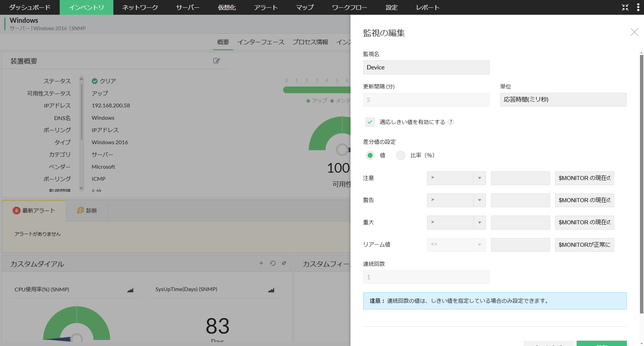Click the collapse-screen icon in top bar

625,7
